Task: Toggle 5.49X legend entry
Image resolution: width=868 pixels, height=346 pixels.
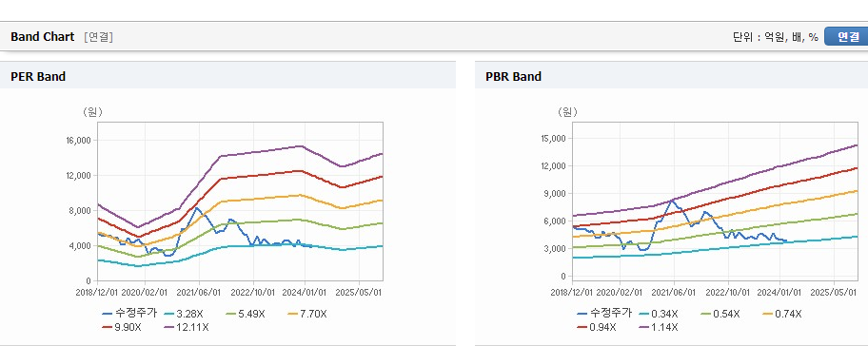Action: [245, 314]
